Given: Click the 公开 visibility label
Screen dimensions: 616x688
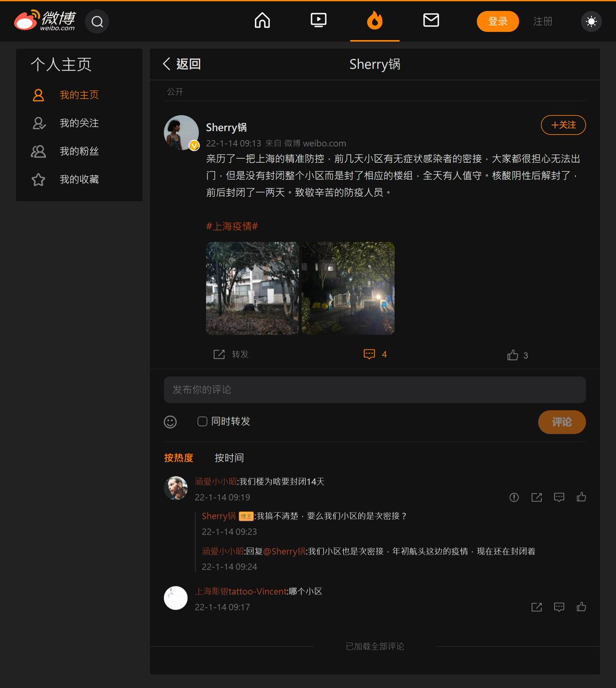Looking at the screenshot, I should pyautogui.click(x=175, y=92).
